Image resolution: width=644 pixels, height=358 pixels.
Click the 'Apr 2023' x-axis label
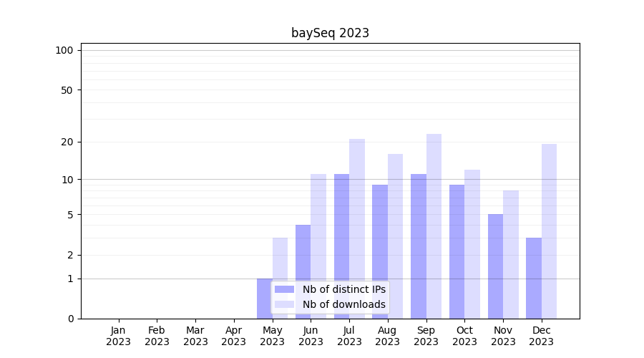(x=234, y=336)
